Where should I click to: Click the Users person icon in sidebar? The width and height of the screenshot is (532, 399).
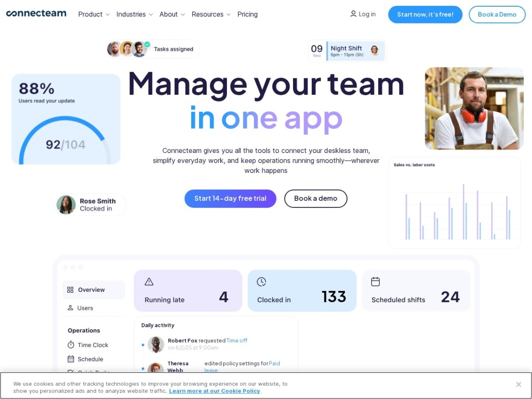tap(70, 308)
